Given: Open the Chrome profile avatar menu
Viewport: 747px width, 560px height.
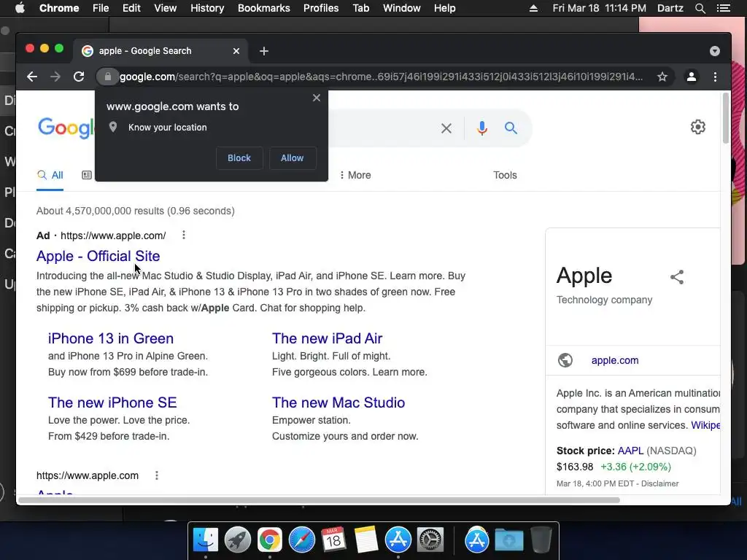Looking at the screenshot, I should tap(692, 77).
